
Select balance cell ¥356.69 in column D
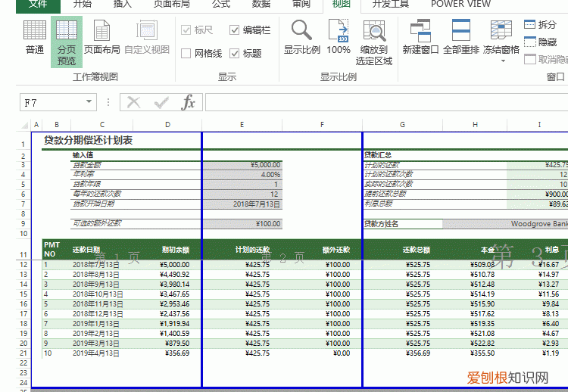(x=177, y=353)
